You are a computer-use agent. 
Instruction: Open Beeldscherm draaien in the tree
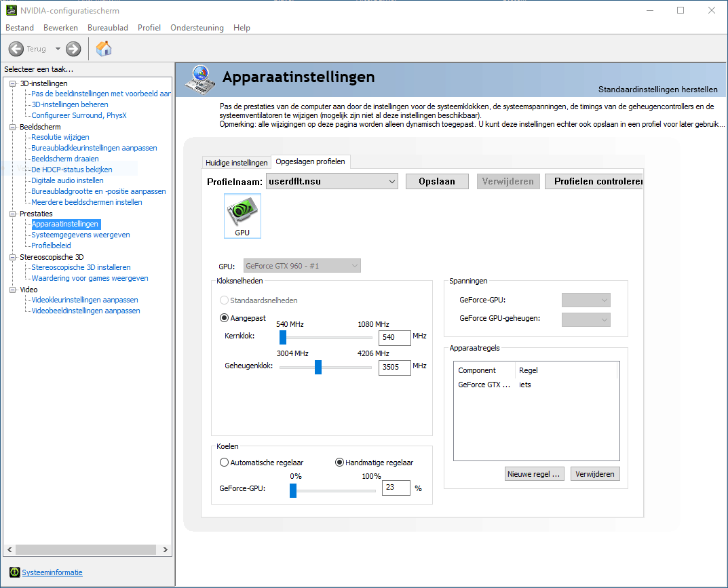click(65, 159)
